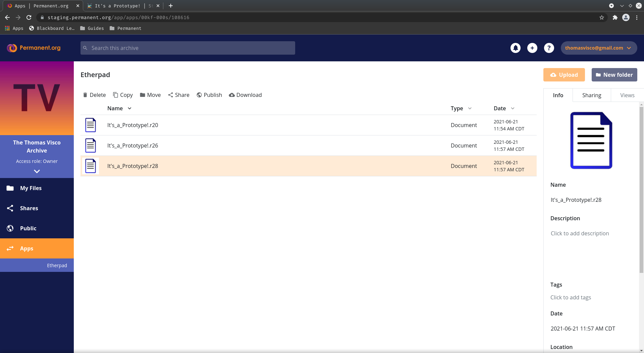Viewport: 644px width, 353px height.
Task: Click the TV archive banner image
Action: [37, 98]
